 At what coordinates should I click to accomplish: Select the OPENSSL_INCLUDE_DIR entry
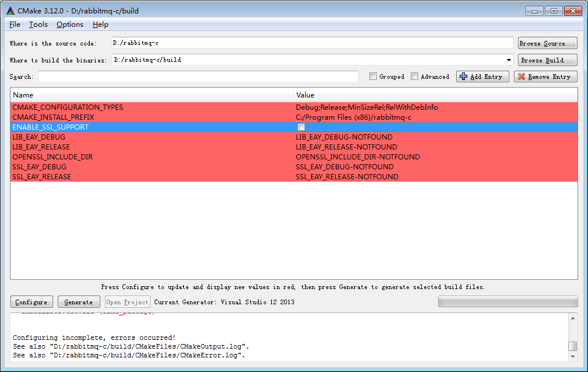pyautogui.click(x=52, y=157)
